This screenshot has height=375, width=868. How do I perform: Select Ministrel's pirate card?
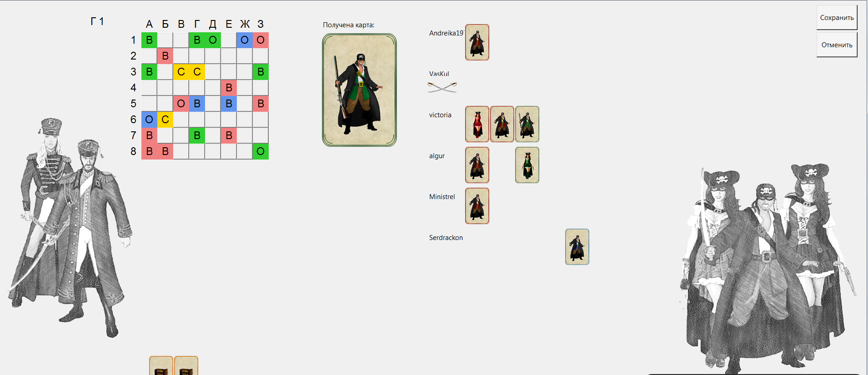[x=477, y=206]
